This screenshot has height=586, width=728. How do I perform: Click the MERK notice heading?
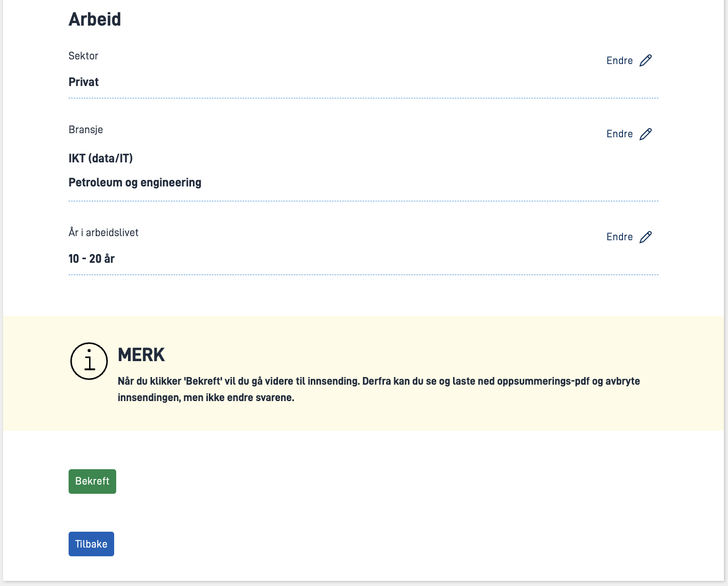click(x=141, y=354)
